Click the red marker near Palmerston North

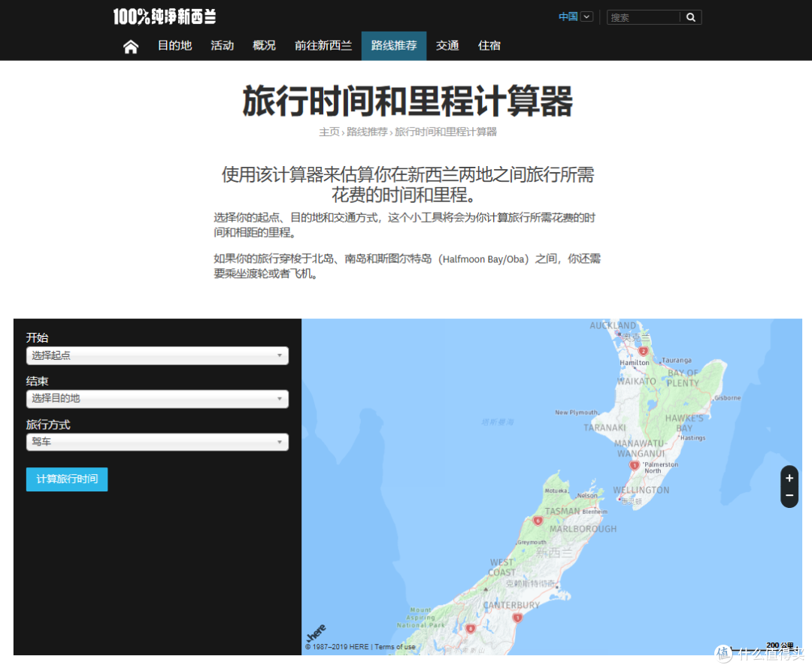pyautogui.click(x=634, y=466)
